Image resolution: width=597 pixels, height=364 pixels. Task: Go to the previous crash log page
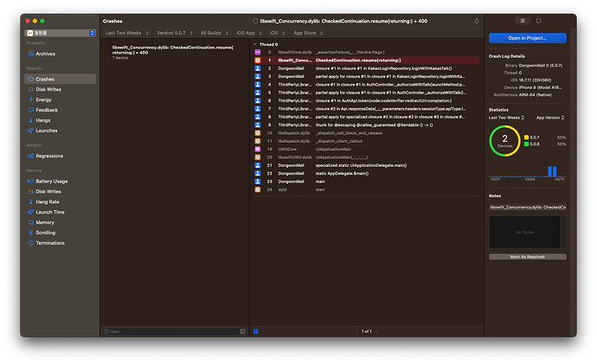point(356,332)
